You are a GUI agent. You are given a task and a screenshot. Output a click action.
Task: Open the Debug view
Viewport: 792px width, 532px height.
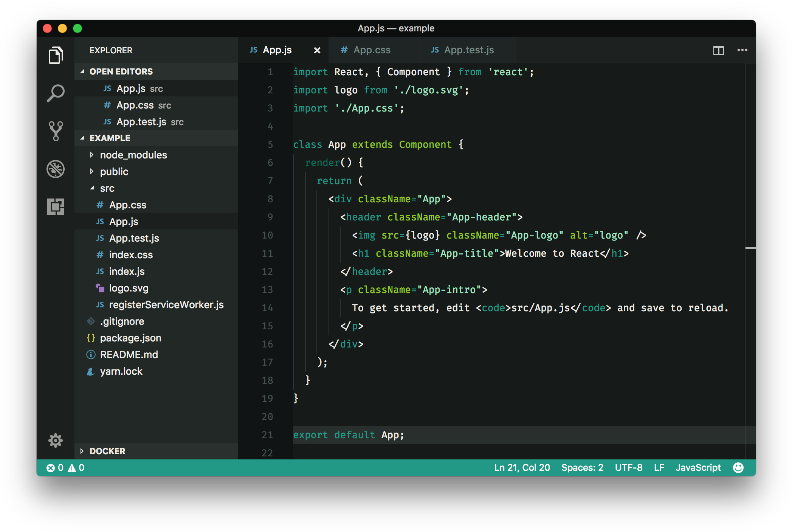pos(56,169)
